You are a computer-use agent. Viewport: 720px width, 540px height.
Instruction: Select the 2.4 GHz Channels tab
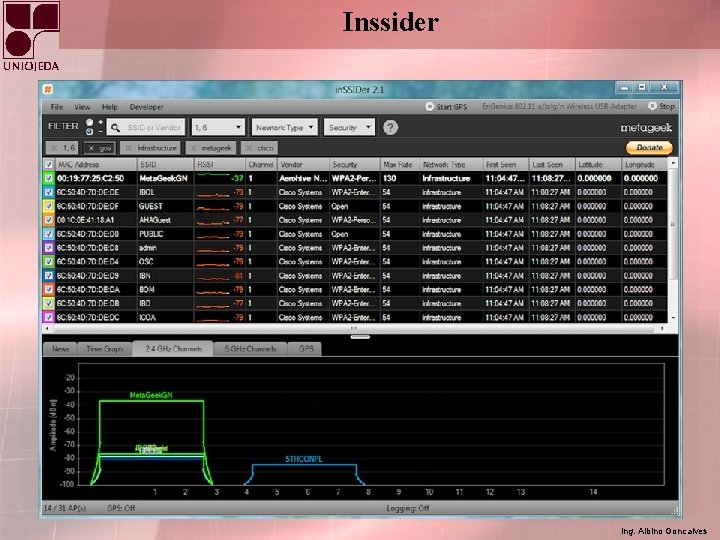click(173, 349)
